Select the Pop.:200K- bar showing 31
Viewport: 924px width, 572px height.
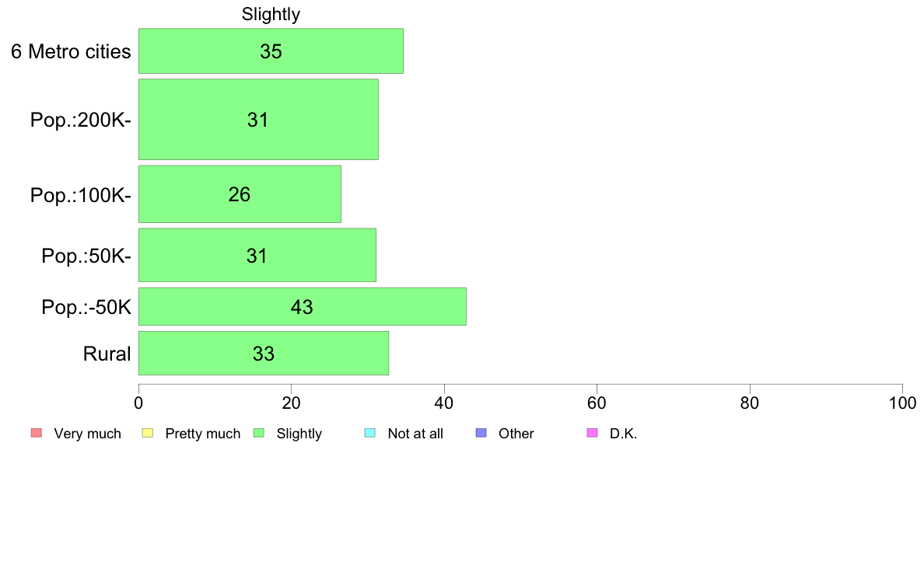coord(258,120)
